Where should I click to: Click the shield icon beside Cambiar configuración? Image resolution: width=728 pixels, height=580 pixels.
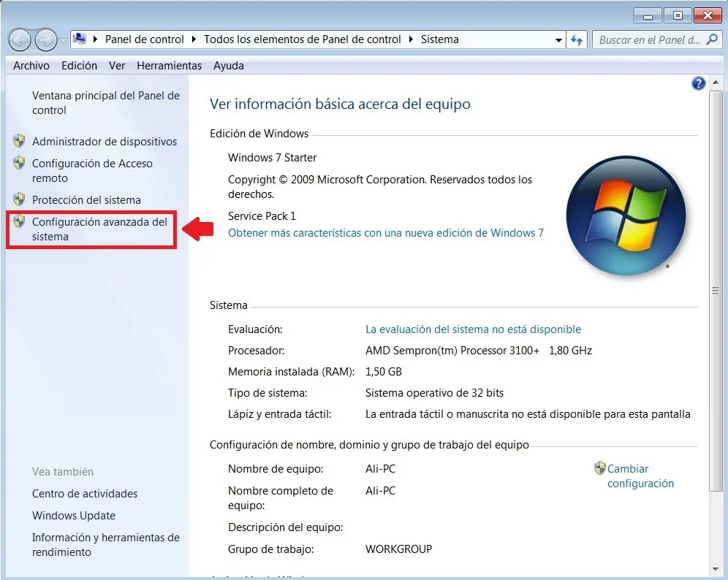pos(601,468)
